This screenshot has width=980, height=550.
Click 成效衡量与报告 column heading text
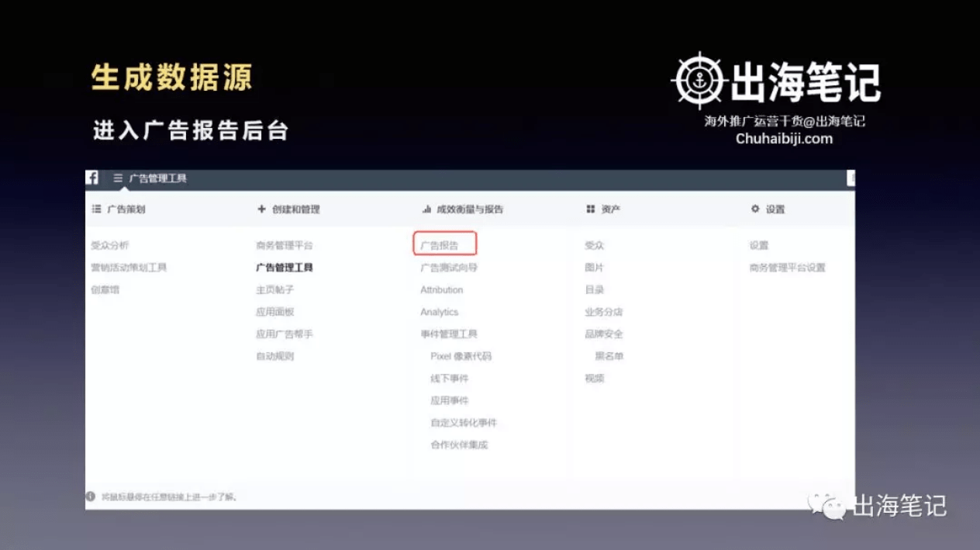pos(470,209)
